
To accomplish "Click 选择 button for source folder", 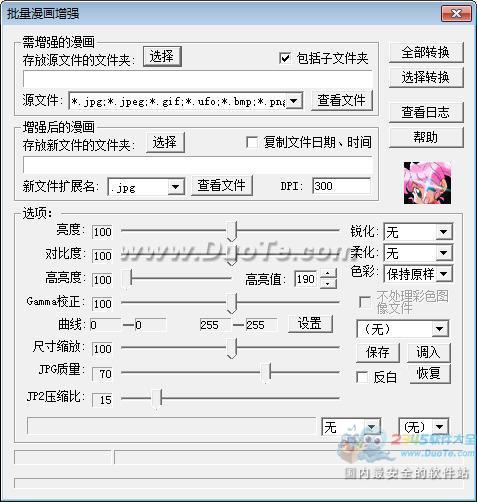I will (x=162, y=56).
